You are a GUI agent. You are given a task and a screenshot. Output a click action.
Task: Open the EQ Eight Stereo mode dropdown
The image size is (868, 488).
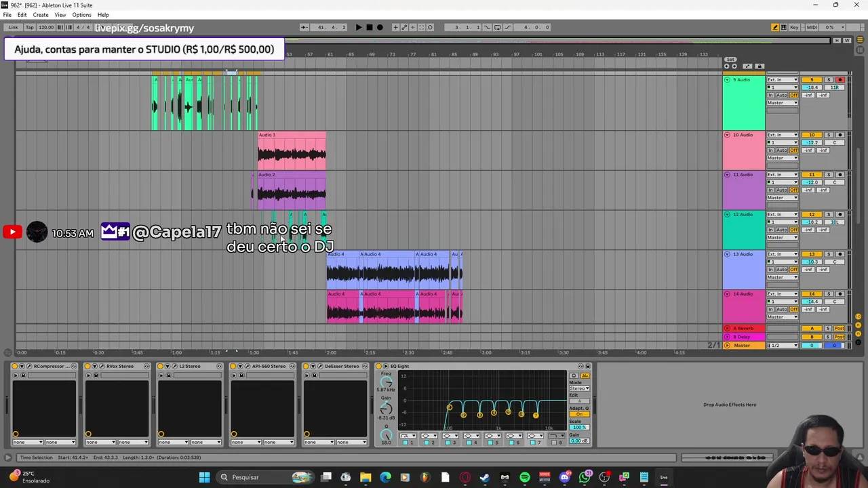point(579,388)
